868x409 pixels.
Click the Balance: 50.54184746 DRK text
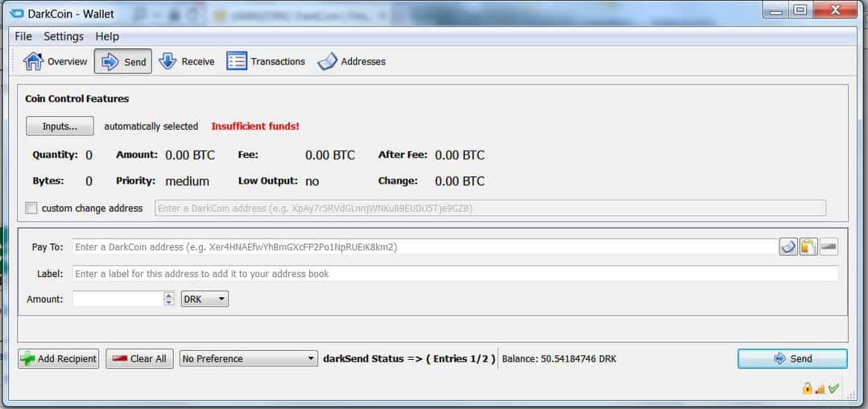559,358
